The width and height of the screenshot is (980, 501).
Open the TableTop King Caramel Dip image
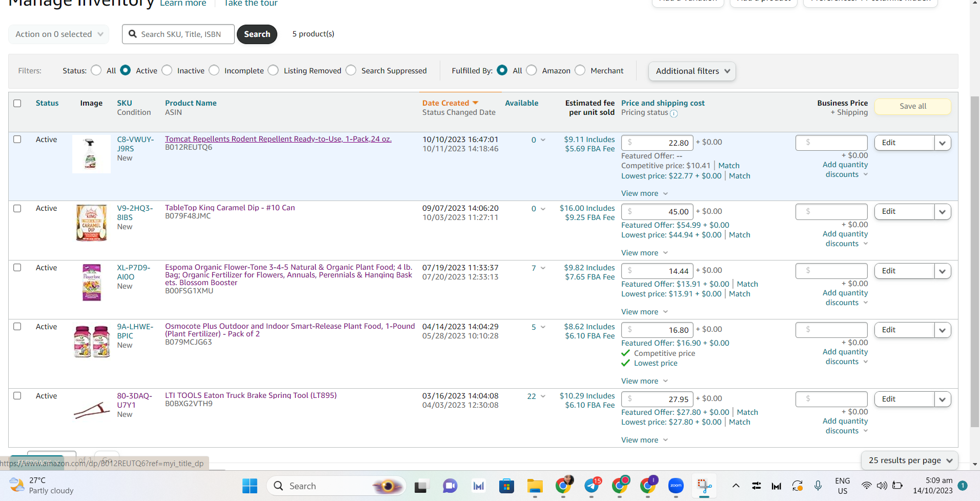tap(91, 223)
